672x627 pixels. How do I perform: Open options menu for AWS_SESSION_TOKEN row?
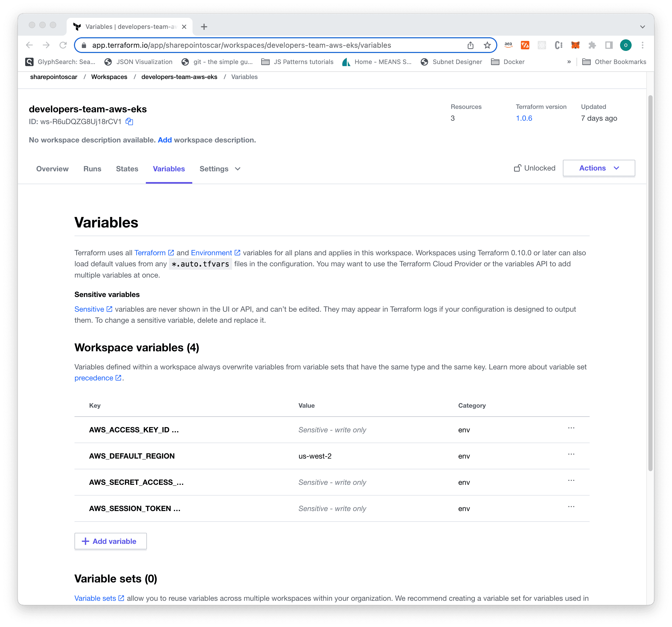pos(571,507)
